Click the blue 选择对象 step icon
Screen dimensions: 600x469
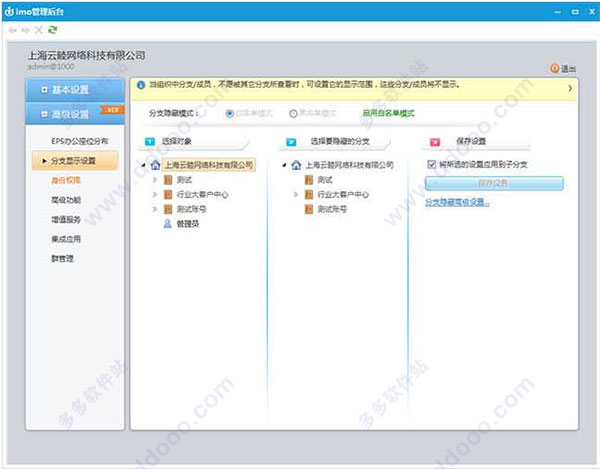click(150, 142)
